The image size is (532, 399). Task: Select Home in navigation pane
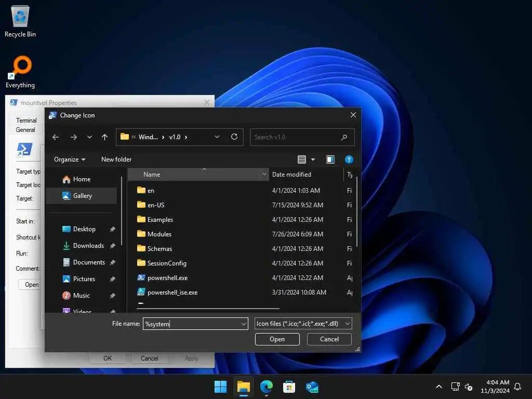pos(82,179)
